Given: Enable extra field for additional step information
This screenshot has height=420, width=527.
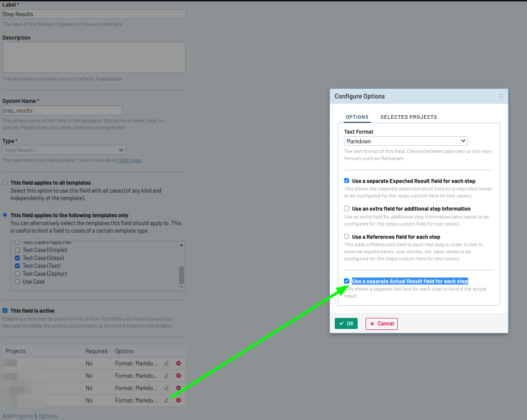Looking at the screenshot, I should [x=347, y=208].
